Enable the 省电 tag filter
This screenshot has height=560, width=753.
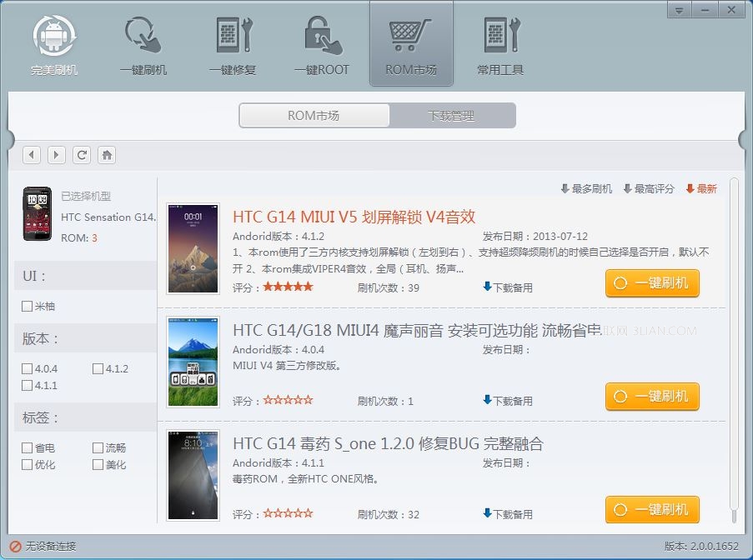tap(27, 447)
